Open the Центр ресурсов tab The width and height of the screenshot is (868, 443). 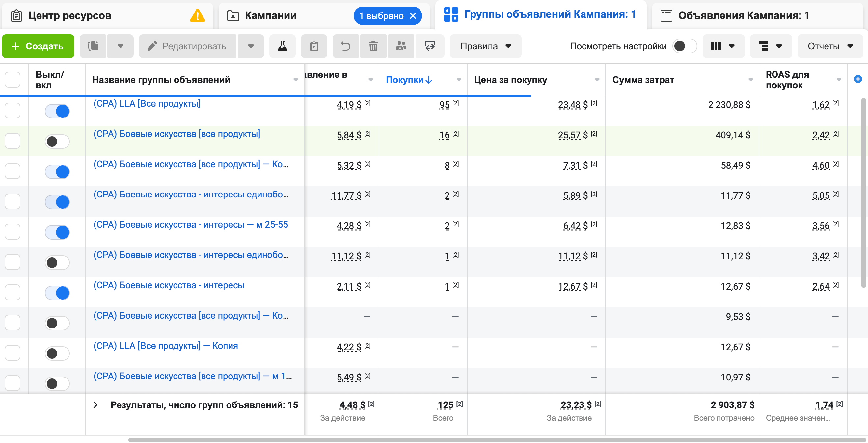[x=70, y=15]
